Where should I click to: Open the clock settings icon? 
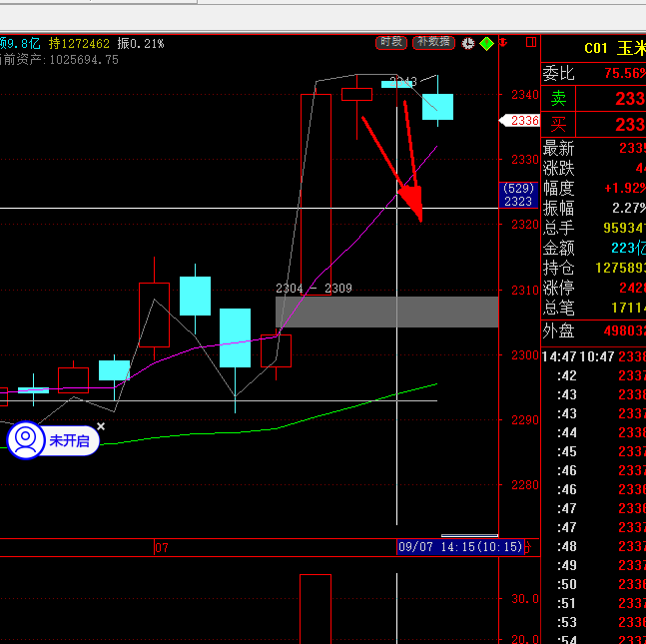pos(467,43)
